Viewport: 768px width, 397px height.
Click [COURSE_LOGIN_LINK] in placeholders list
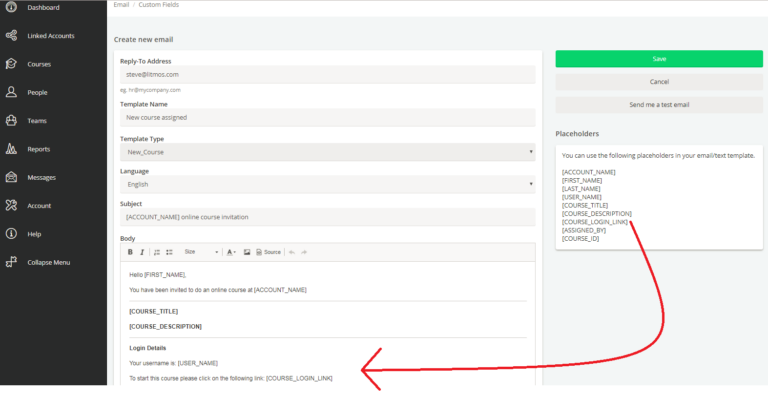(595, 222)
